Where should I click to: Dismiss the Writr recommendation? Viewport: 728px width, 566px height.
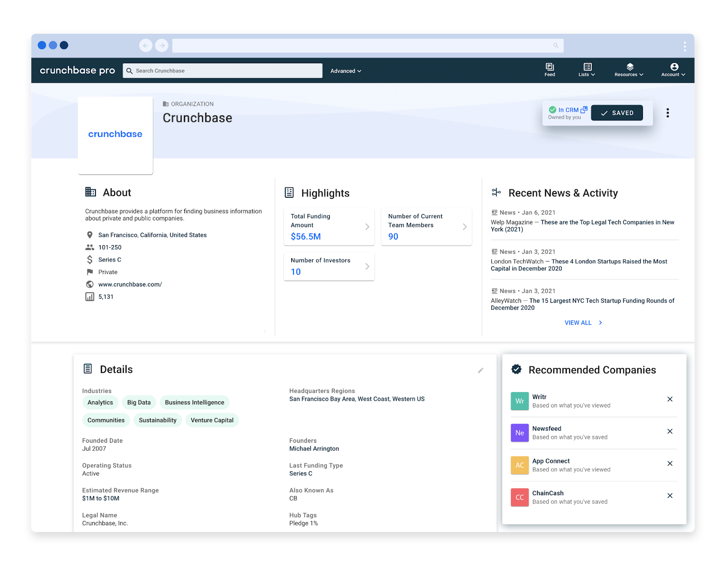click(670, 399)
